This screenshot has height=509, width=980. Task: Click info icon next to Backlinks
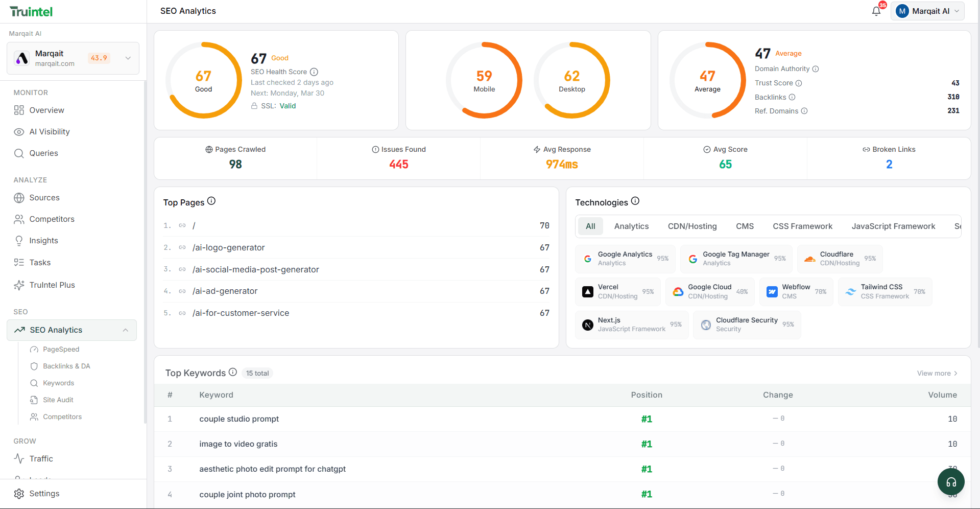point(792,97)
